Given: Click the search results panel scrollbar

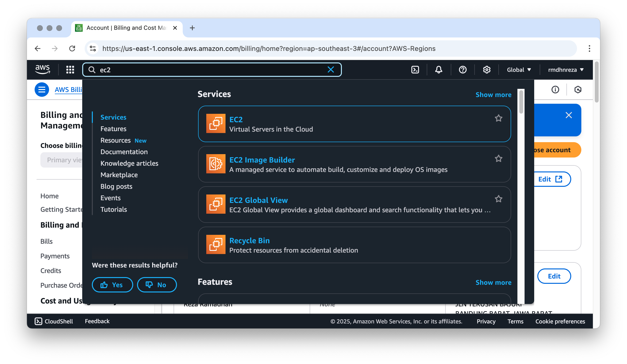Looking at the screenshot, I should (521, 102).
